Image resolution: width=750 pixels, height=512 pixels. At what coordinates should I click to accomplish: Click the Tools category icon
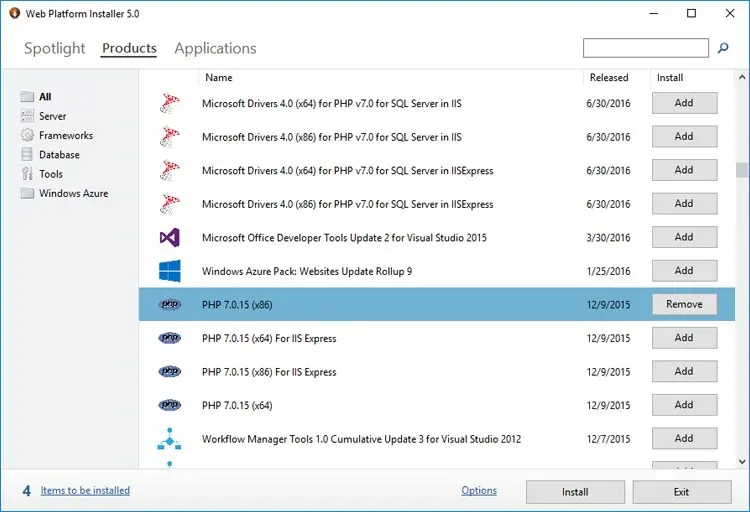click(x=27, y=174)
